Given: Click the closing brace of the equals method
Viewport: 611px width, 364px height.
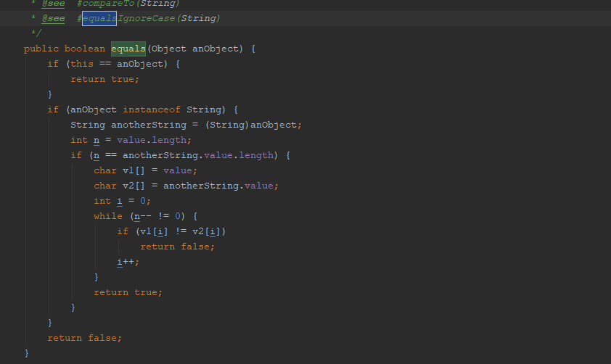Looking at the screenshot, I should pos(27,353).
